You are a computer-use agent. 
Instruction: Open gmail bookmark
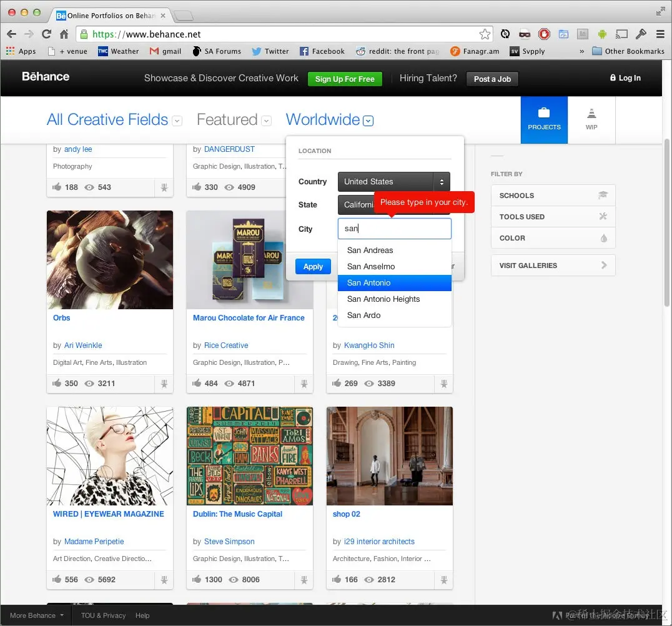166,51
